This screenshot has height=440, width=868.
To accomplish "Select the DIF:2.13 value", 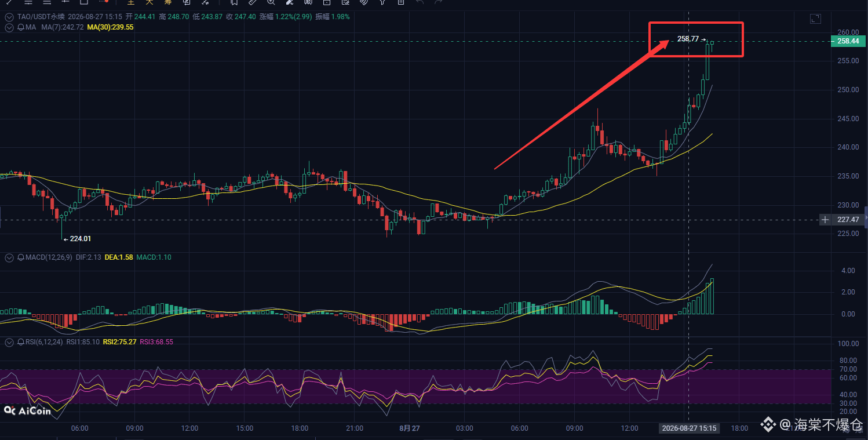I will (88, 257).
